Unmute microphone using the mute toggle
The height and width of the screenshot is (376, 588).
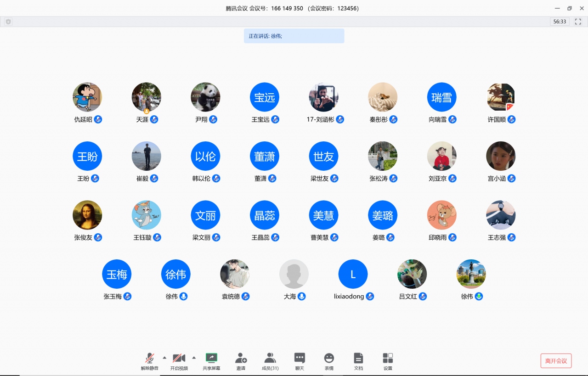tap(150, 358)
